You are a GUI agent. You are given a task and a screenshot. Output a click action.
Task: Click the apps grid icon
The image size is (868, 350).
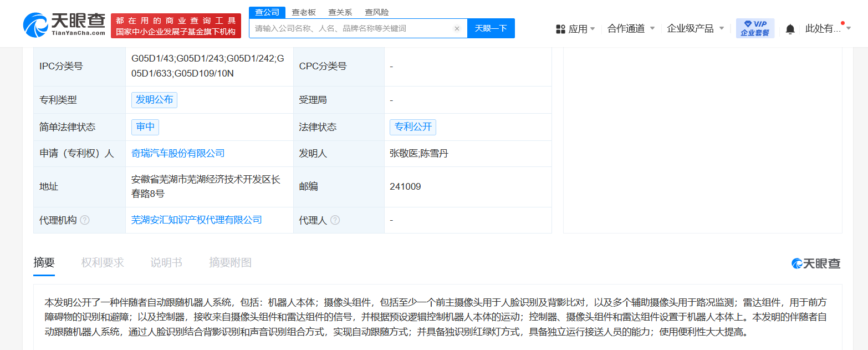point(560,29)
